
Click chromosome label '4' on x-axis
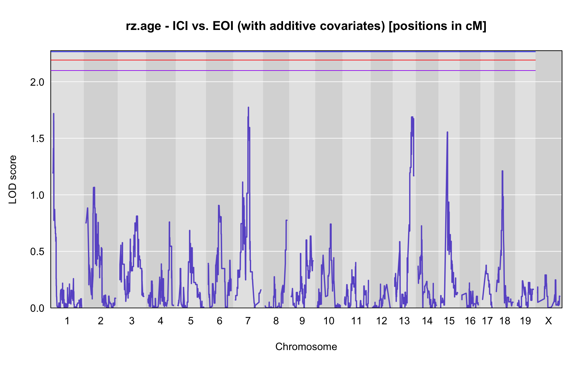coord(161,321)
